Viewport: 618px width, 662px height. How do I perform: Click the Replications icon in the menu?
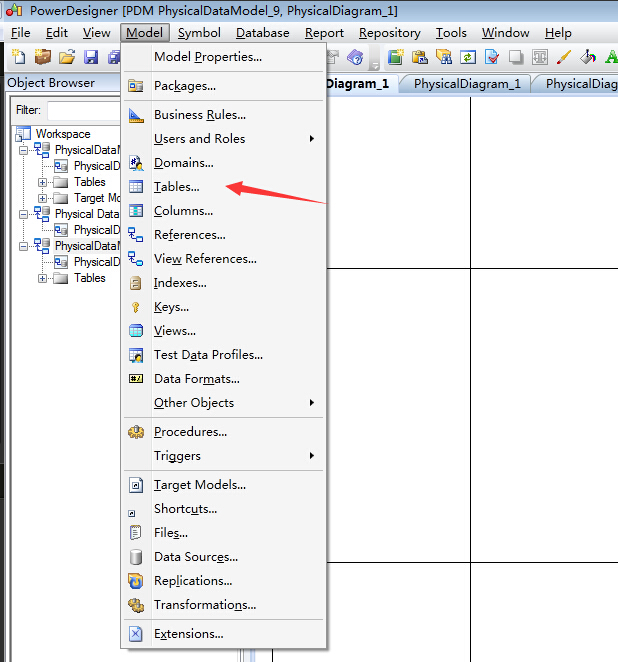click(136, 581)
